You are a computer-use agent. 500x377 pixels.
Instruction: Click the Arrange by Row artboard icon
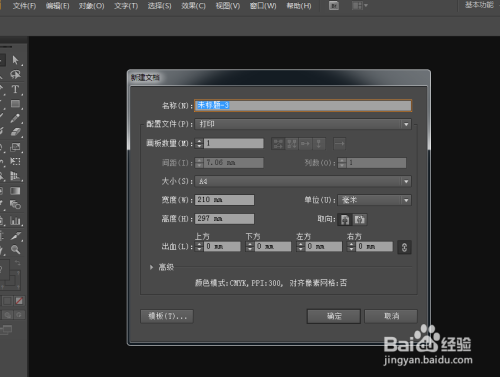pyautogui.click(x=305, y=144)
